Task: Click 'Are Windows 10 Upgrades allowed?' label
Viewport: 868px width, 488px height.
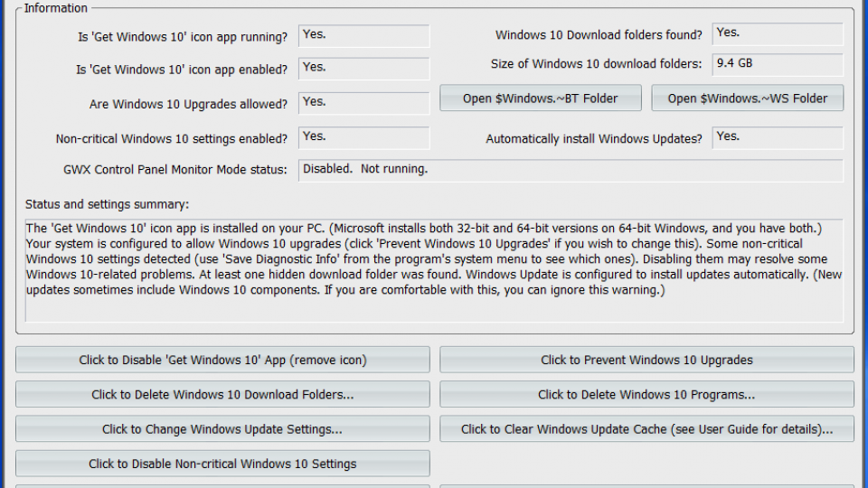Action: (188, 104)
